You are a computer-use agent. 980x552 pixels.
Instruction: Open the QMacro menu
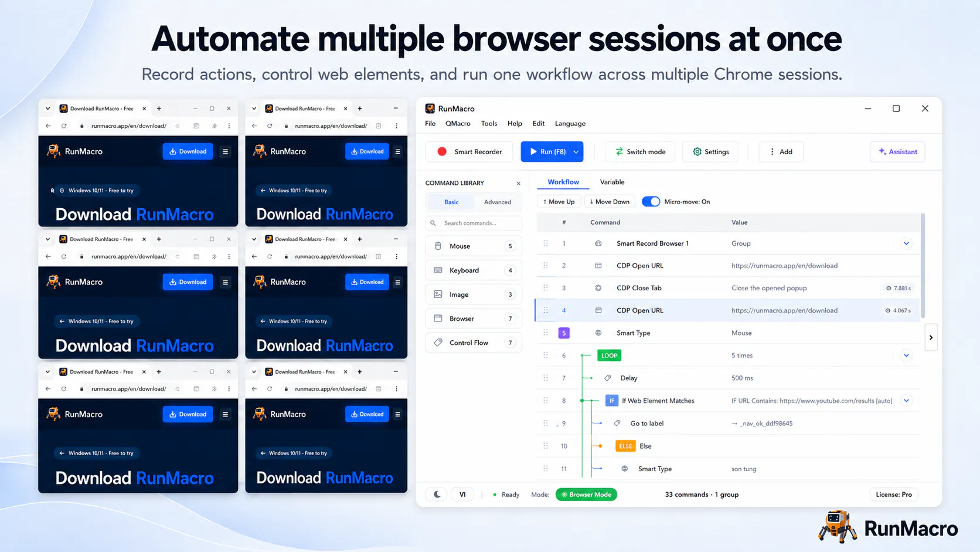[x=458, y=124]
